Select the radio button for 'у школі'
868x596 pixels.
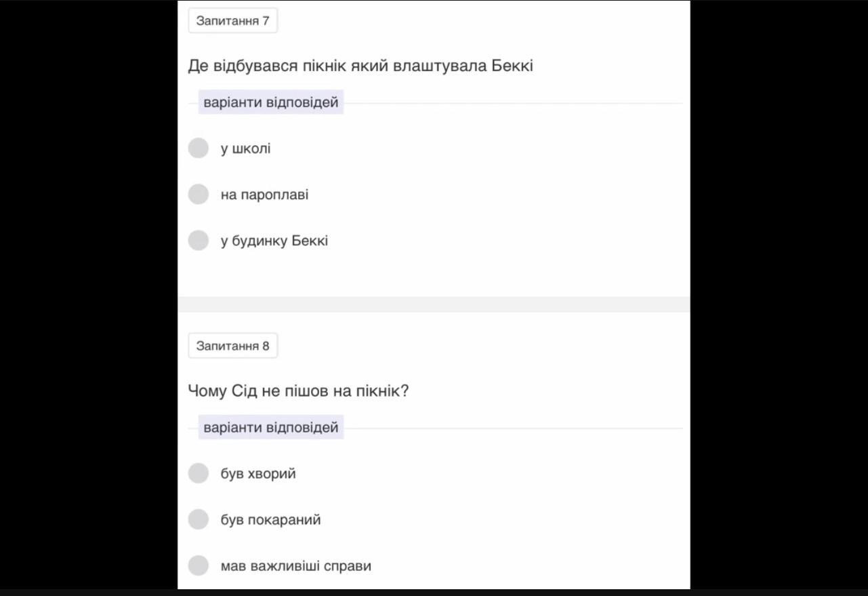click(198, 148)
